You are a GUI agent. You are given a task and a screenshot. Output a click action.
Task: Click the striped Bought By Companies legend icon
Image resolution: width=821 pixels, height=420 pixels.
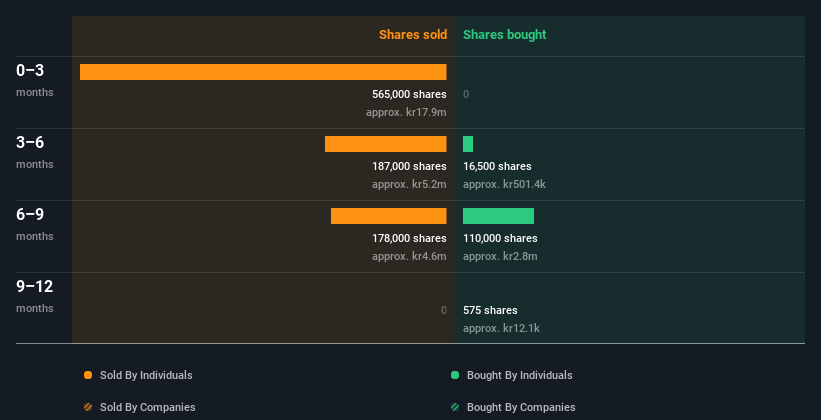(x=455, y=407)
